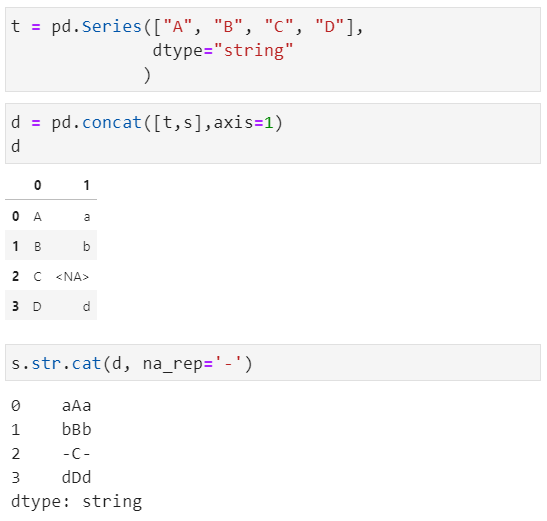Click row index 3 in dataframe output
Screen dimensions: 547x521
tap(16, 306)
